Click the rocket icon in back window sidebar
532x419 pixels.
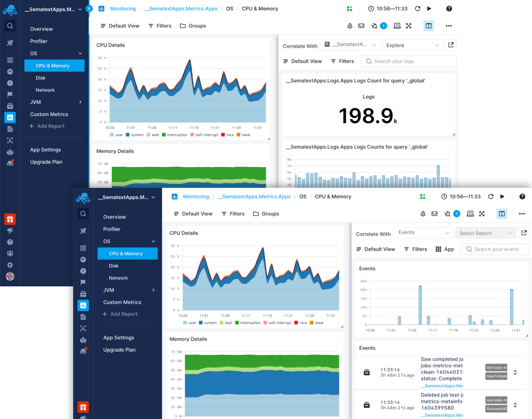10,43
